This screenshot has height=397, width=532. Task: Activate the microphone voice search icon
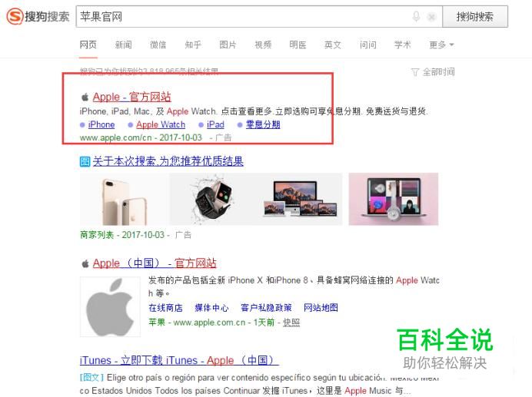coord(416,16)
